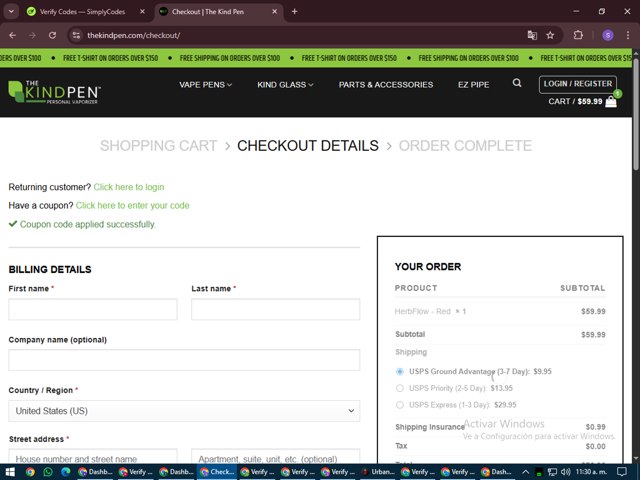Open the translate page icon
Viewport: 640px width, 480px height.
coord(532,36)
